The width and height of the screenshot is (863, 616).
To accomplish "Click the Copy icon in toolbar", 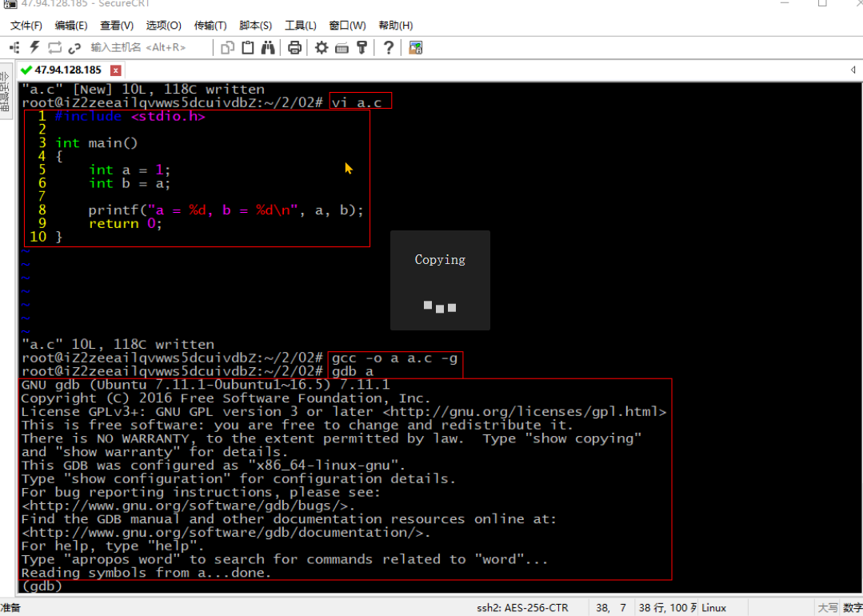I will coord(228,47).
